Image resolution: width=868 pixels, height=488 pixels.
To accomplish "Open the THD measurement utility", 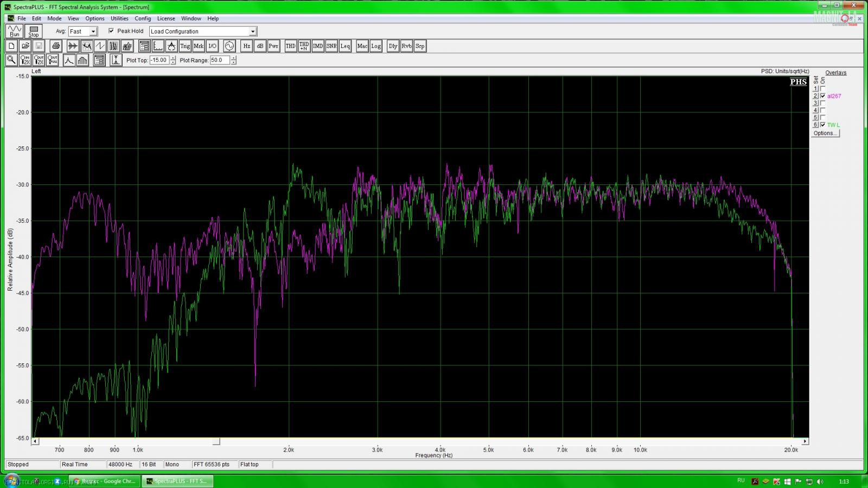I will coord(291,46).
